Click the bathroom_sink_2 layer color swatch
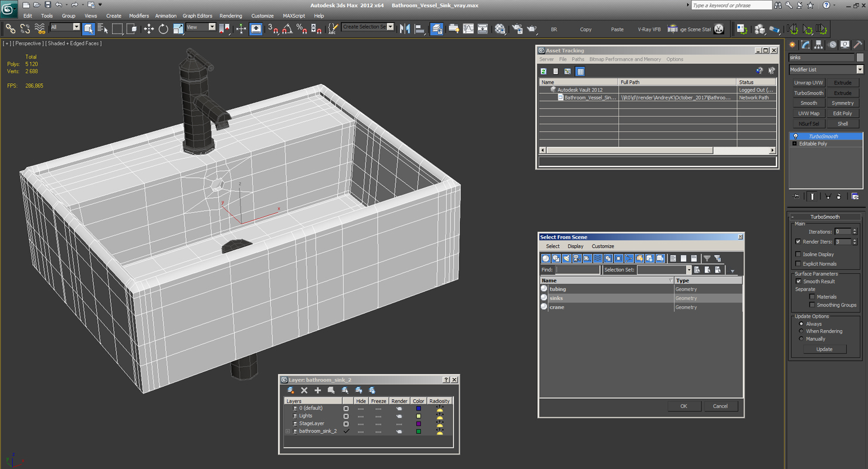Screen dimensions: 868x469 click(418, 431)
